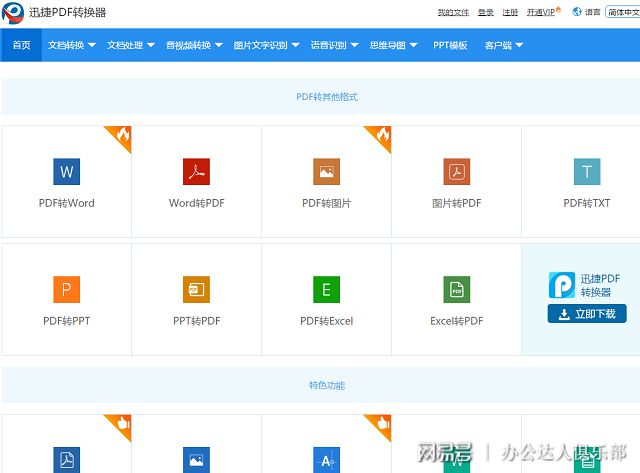Open the PDF转Word blue W icon
640x473 pixels.
pos(67,171)
